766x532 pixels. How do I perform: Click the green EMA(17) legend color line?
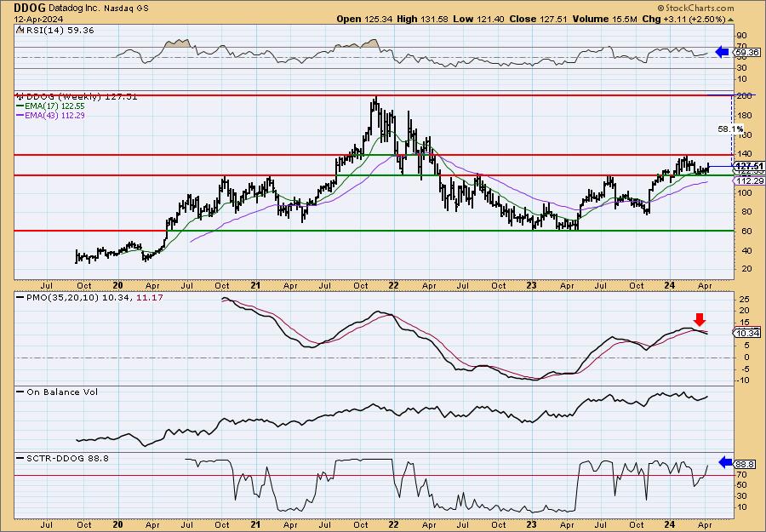click(x=20, y=106)
